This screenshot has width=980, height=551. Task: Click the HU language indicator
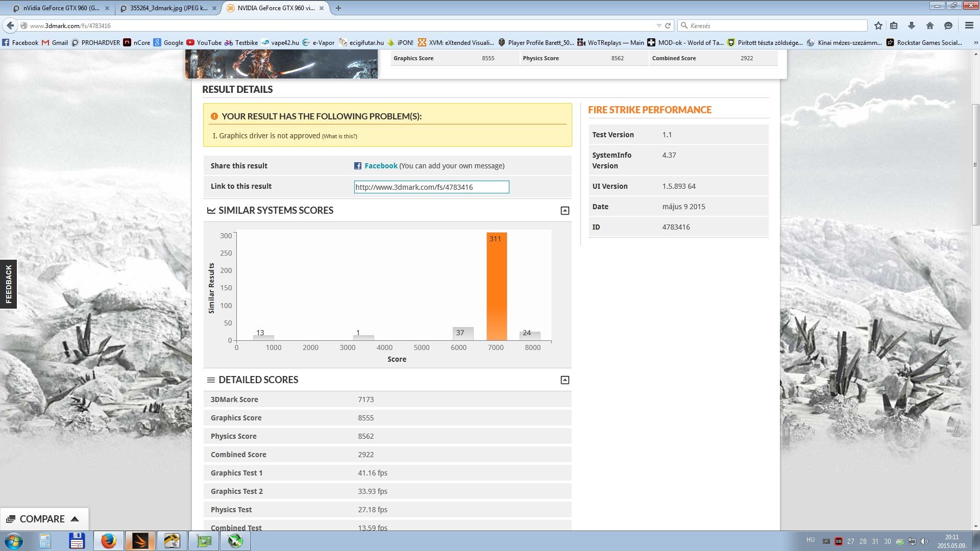coord(811,540)
